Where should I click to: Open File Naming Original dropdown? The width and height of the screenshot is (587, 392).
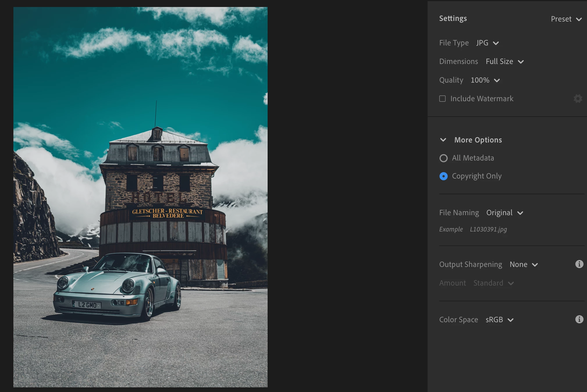[504, 213]
